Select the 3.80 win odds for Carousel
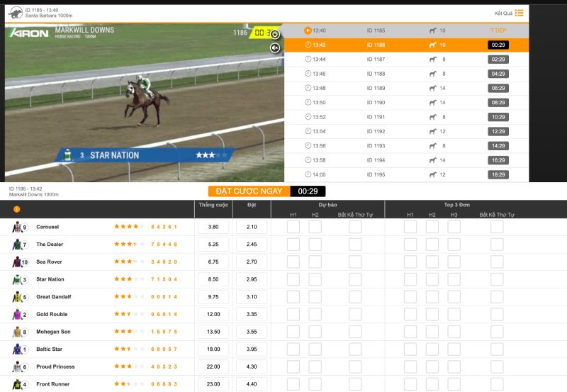This screenshot has height=392, width=567. 213,228
